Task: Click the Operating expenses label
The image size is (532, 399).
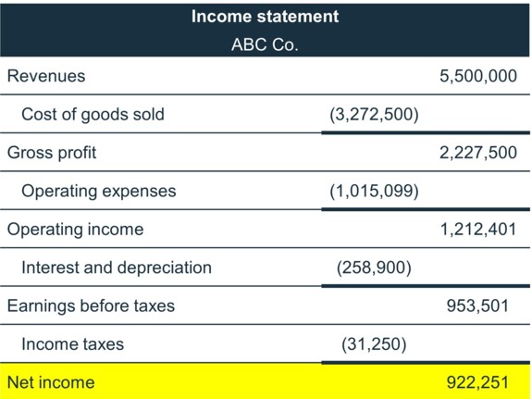Action: pos(99,192)
